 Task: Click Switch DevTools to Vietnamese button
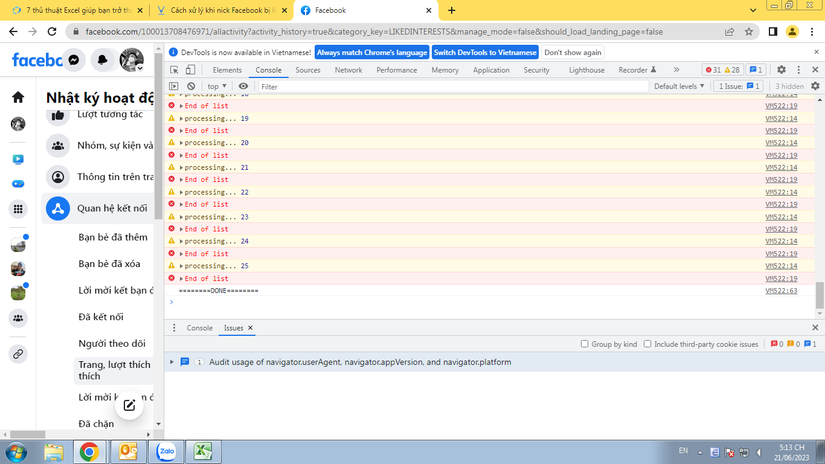(x=485, y=53)
